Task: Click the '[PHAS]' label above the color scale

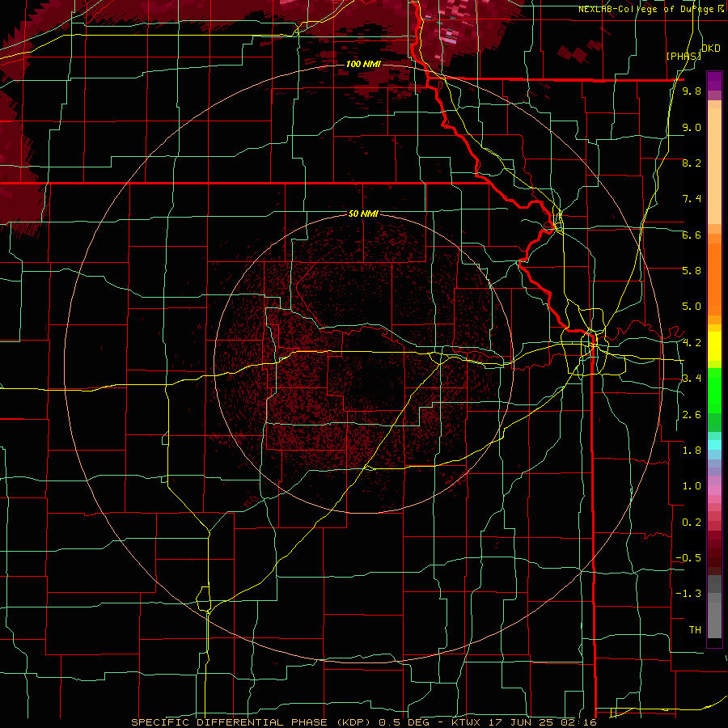Action: [684, 56]
